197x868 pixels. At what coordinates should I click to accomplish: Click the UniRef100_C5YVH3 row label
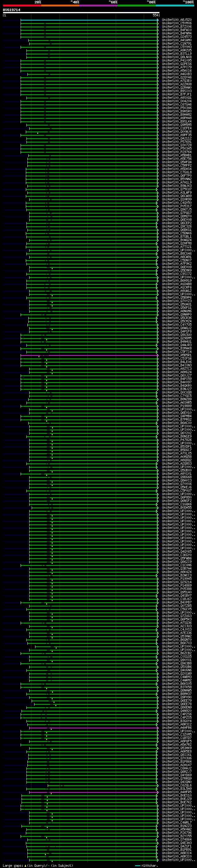[x=177, y=47]
